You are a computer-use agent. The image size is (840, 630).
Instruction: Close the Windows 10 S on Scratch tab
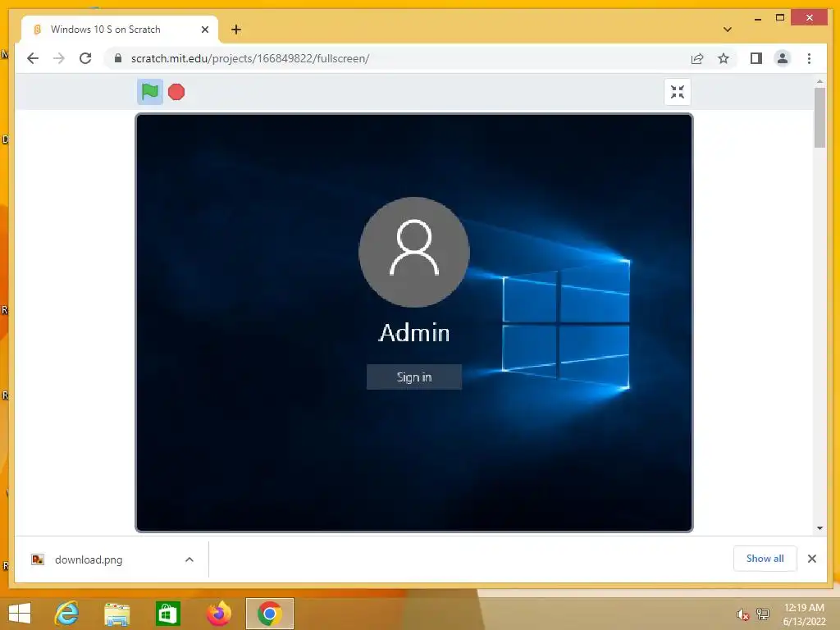204,30
